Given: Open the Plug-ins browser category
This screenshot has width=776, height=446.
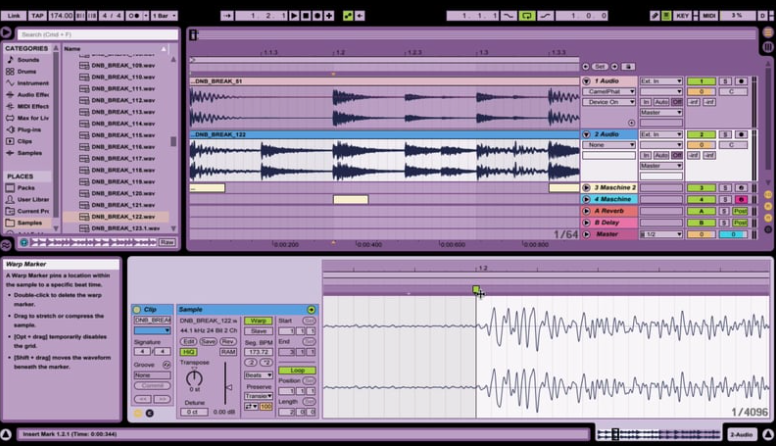Looking at the screenshot, I should pyautogui.click(x=29, y=130).
